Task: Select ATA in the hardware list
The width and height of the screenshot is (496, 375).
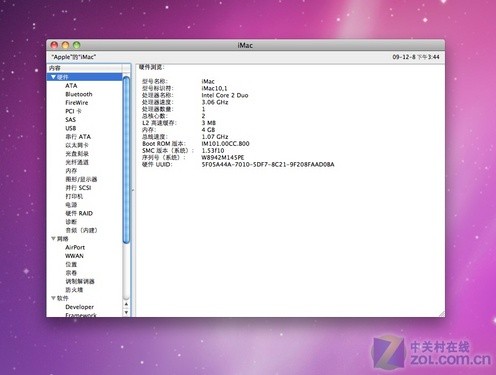Action: [71, 86]
